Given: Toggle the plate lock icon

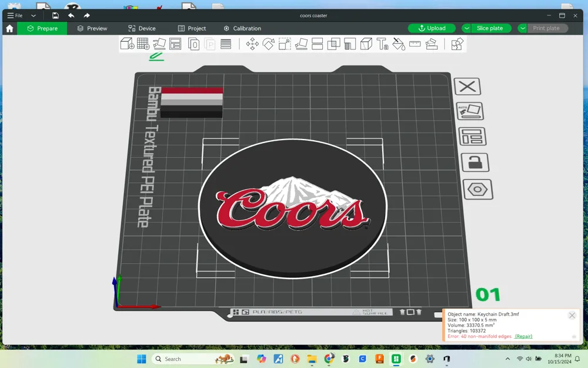Looking at the screenshot, I should point(475,163).
